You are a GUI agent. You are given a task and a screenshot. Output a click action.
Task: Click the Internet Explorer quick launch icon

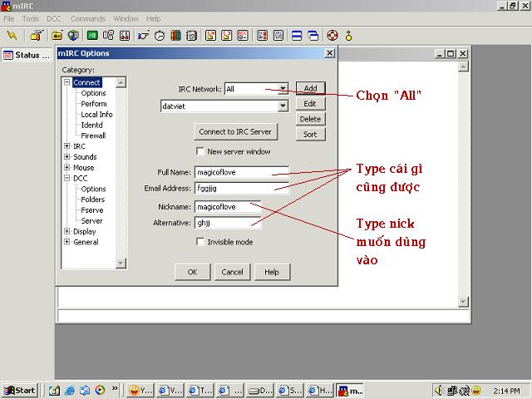pyautogui.click(x=70, y=391)
